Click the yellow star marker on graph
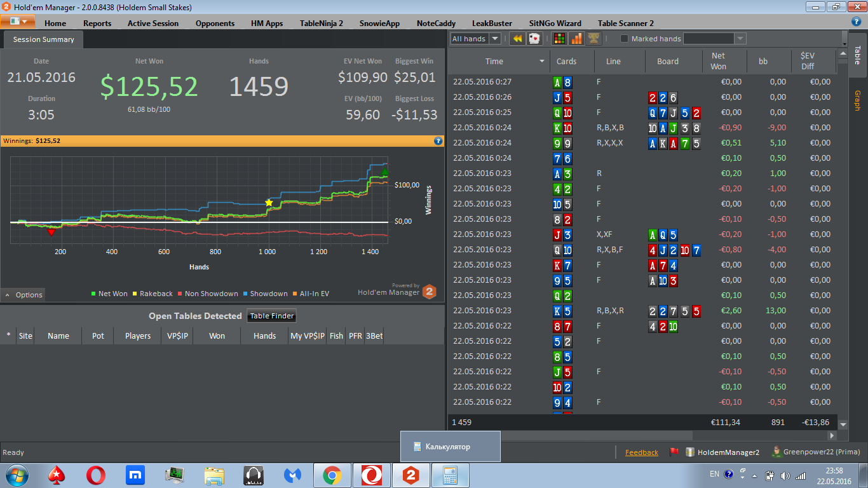 pos(269,203)
